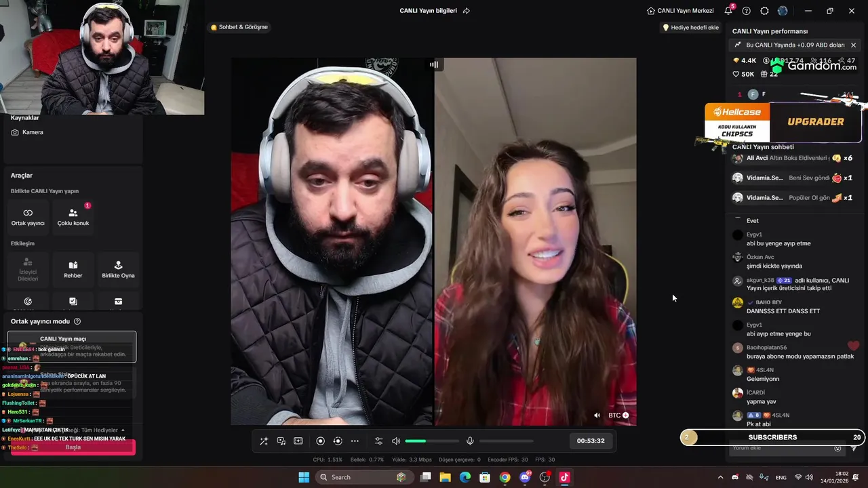Start recording with the record icon
Screen dimensions: 868x488
(321, 441)
